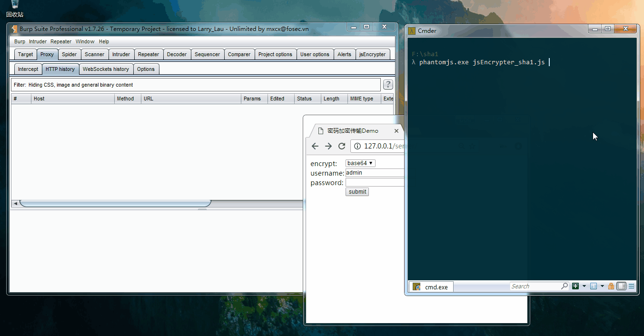
Task: Switch to the Target tab
Action: (x=25, y=54)
